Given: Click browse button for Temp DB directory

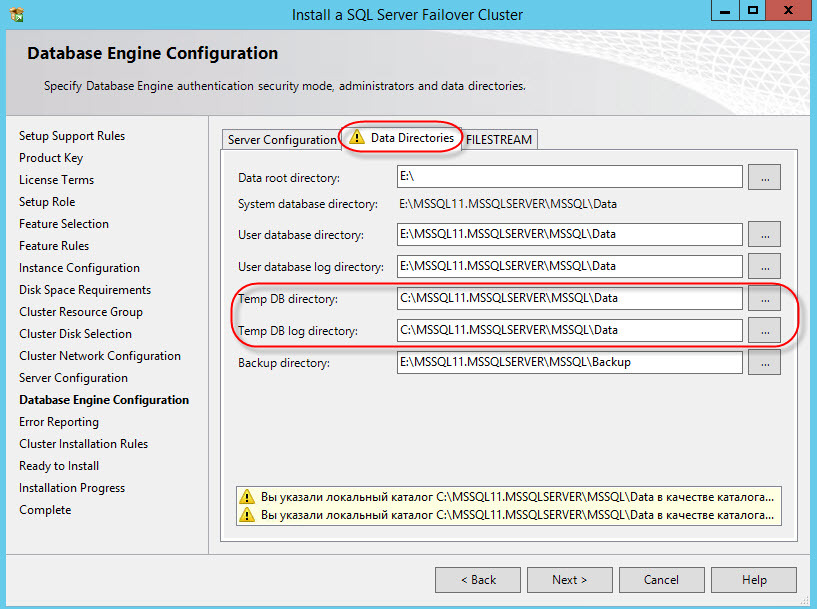Looking at the screenshot, I should [764, 298].
